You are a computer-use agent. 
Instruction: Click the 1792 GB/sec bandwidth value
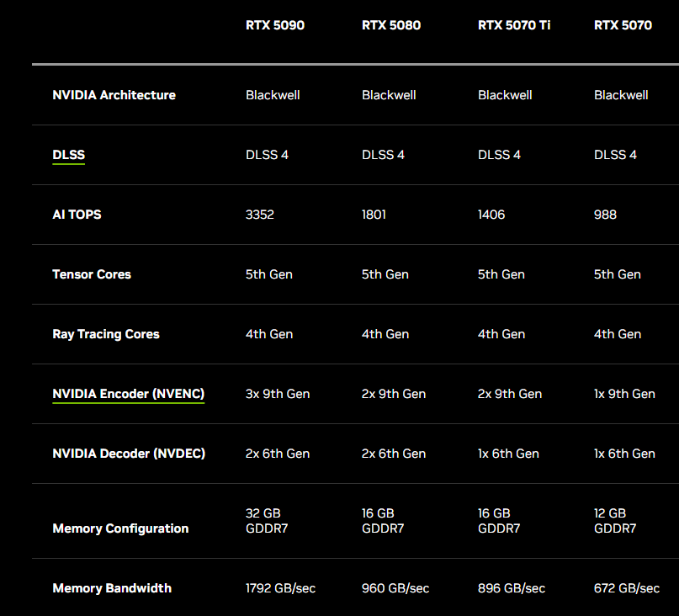tap(280, 588)
